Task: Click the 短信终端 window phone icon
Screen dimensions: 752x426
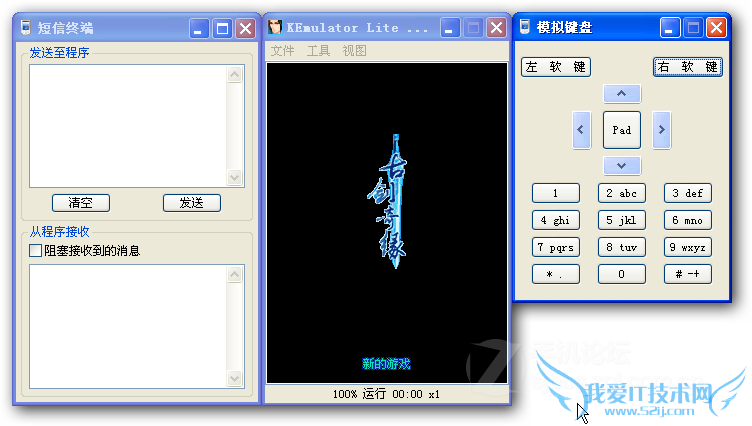Action: pos(26,27)
